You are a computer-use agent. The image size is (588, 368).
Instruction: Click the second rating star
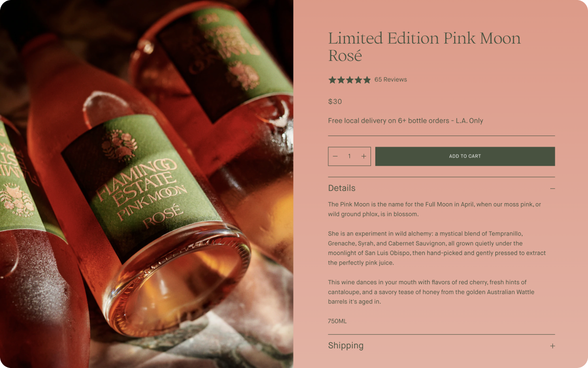click(x=341, y=79)
